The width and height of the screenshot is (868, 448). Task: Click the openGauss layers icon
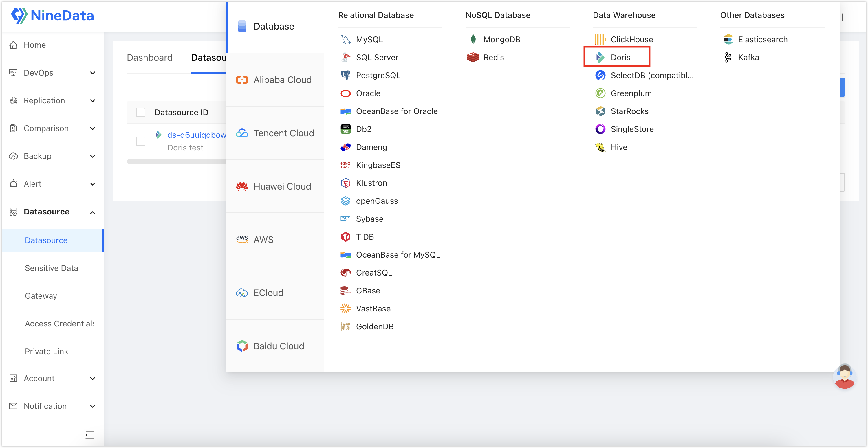(345, 201)
